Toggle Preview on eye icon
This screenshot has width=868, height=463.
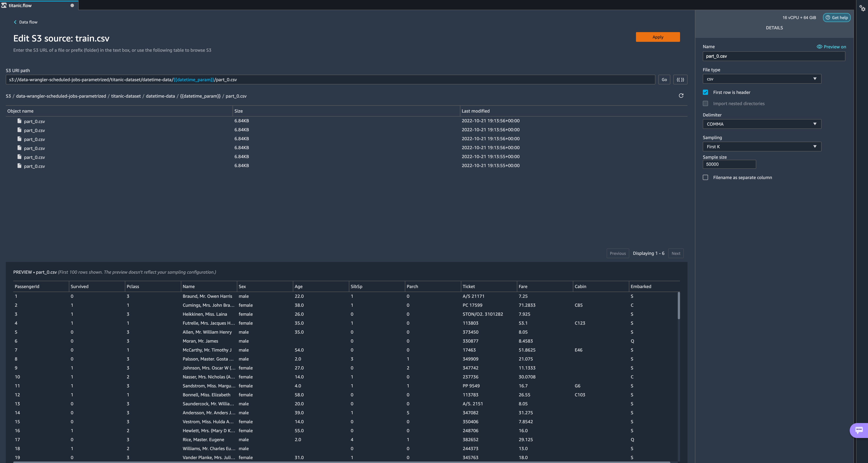point(819,47)
